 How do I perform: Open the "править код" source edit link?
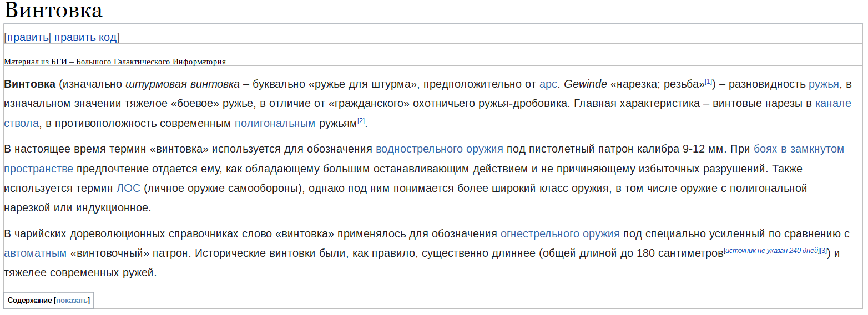[85, 38]
